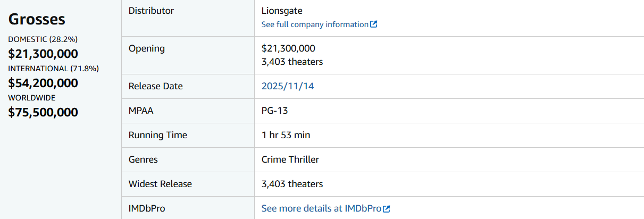Screen dimensions: 644x219
Task: Click the Distributor row label
Action: tap(151, 11)
